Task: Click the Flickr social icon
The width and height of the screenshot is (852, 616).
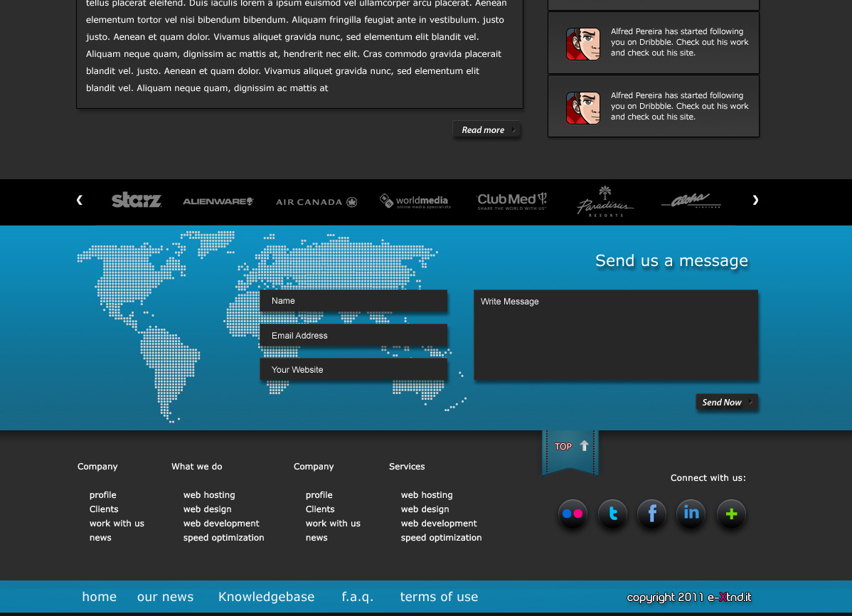Action: coord(573,514)
